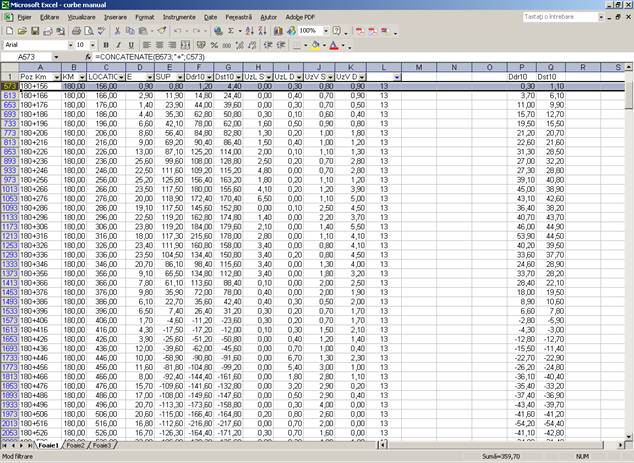The height and width of the screenshot is (463, 634).
Task: Click the AutoSum sigma icon
Action: [231, 31]
